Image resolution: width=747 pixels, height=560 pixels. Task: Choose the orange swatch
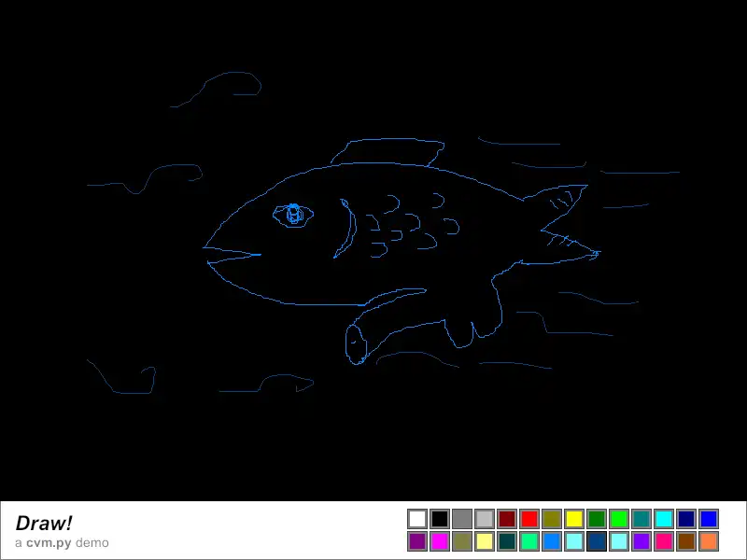pos(709,541)
